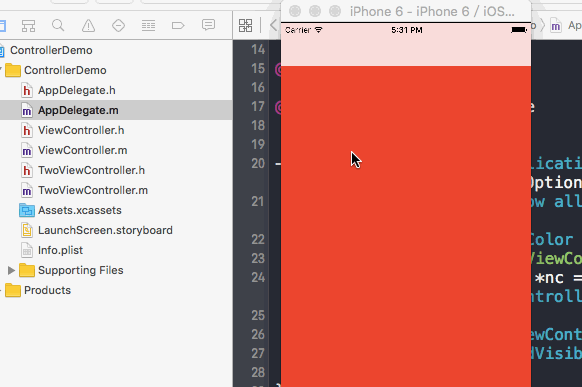This screenshot has width=582, height=387.
Task: Click the battery icon in simulator status bar
Action: click(519, 30)
